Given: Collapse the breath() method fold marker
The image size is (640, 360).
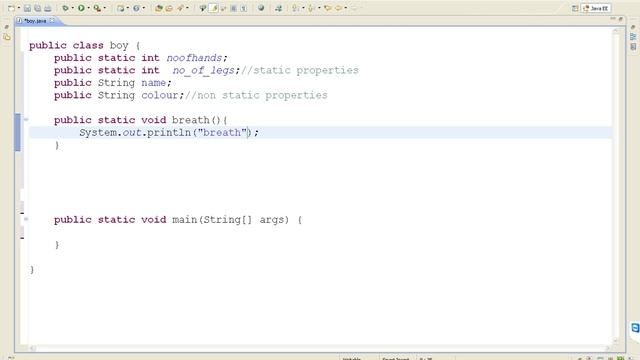Looking at the screenshot, I should [26, 120].
